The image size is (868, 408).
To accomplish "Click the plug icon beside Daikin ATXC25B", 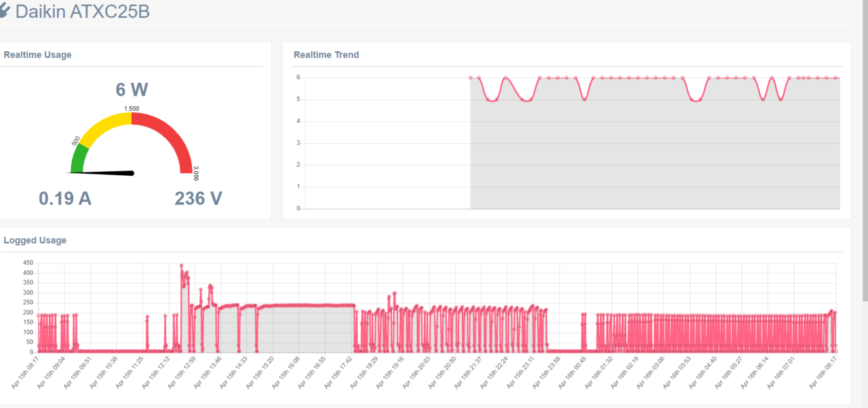I will click(5, 11).
